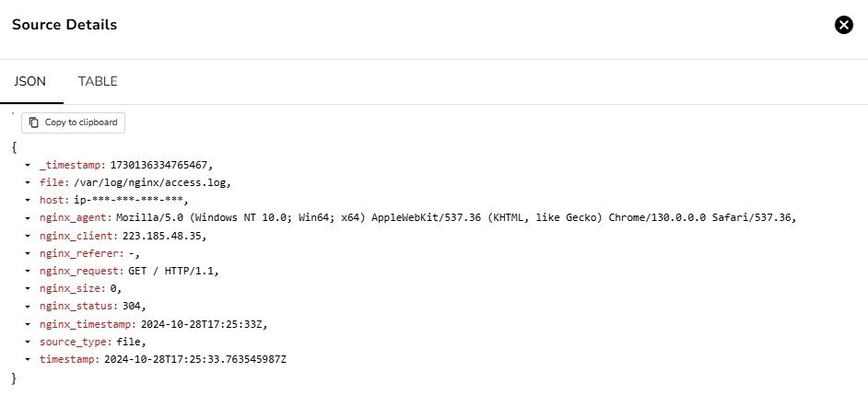Open dropdown arrow beside file field

point(29,183)
